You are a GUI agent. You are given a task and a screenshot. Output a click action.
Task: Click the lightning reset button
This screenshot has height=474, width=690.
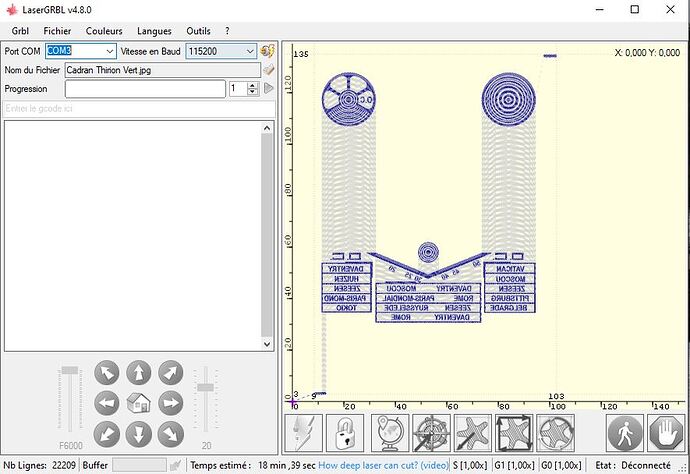coord(304,433)
